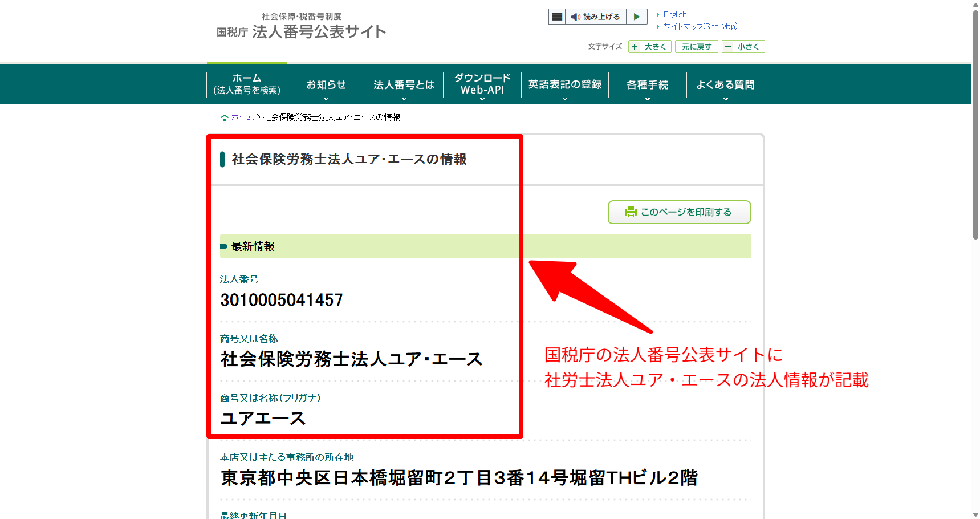
Task: Expand the 各種手続 menu
Action: click(648, 84)
